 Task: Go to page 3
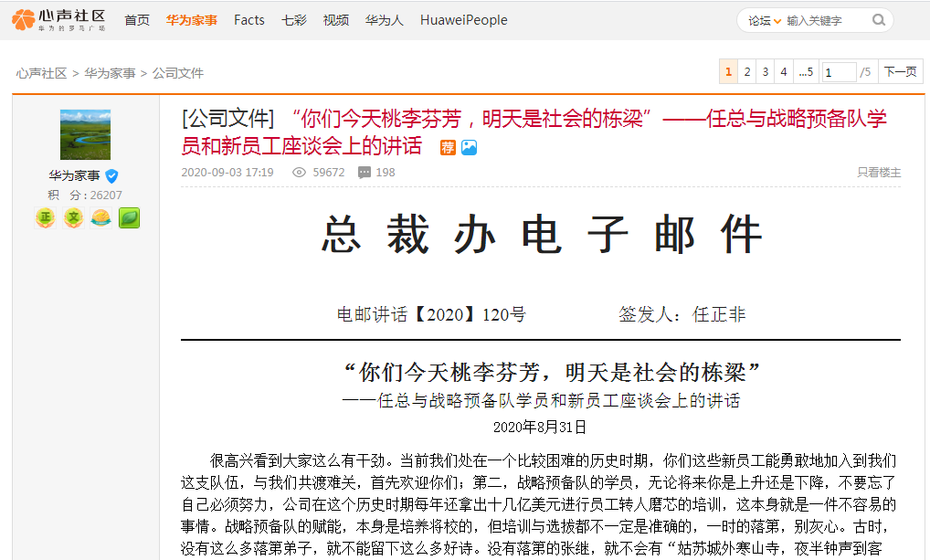pyautogui.click(x=766, y=72)
